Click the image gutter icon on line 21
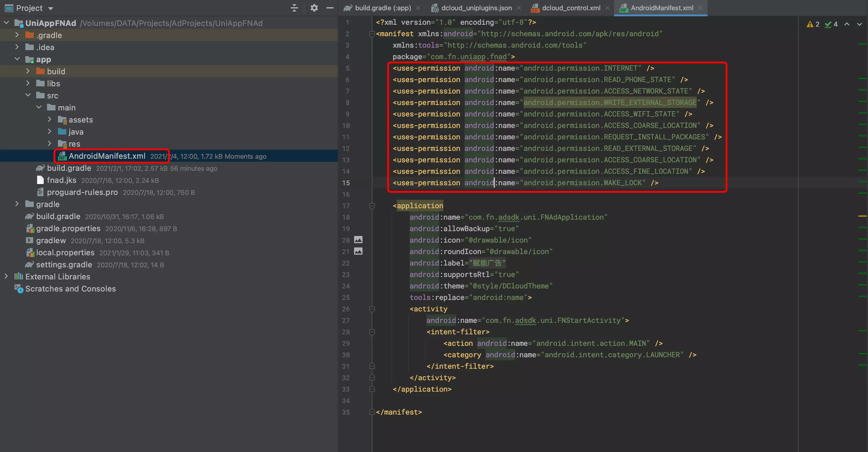868x452 pixels. (358, 251)
